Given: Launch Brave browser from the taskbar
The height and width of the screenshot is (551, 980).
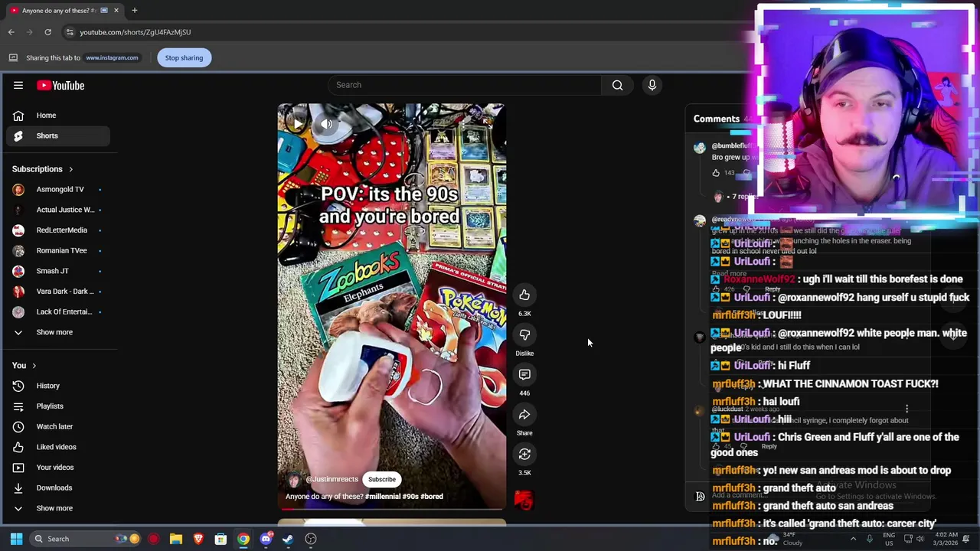Looking at the screenshot, I should point(198,539).
